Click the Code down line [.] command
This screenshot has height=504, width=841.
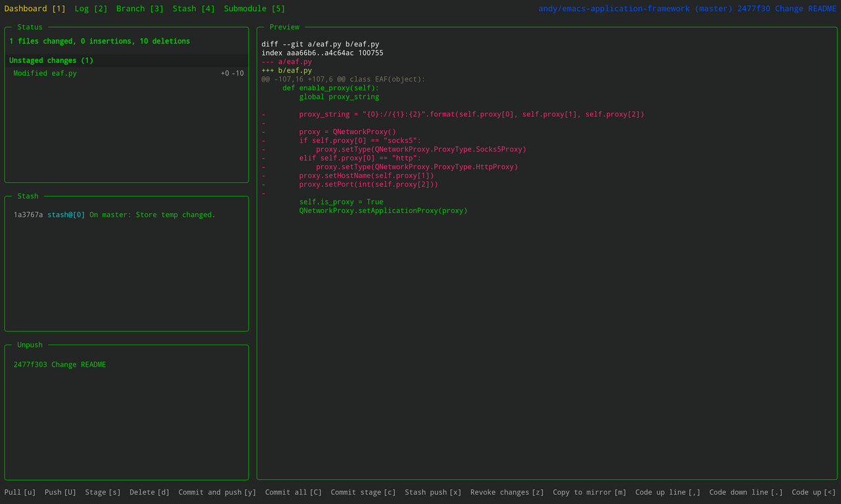(x=746, y=492)
